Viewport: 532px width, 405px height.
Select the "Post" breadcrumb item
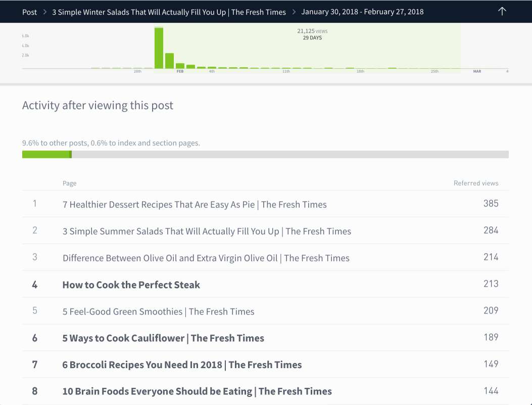click(x=29, y=12)
